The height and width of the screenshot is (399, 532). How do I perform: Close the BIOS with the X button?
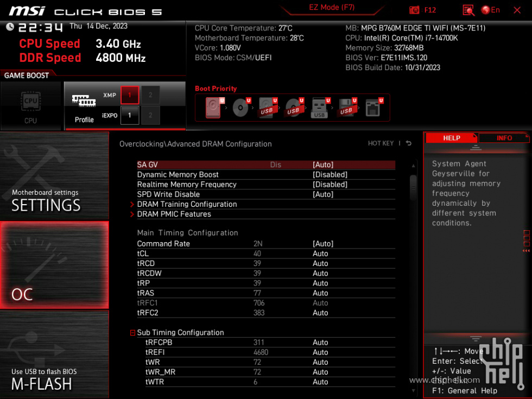(x=517, y=10)
